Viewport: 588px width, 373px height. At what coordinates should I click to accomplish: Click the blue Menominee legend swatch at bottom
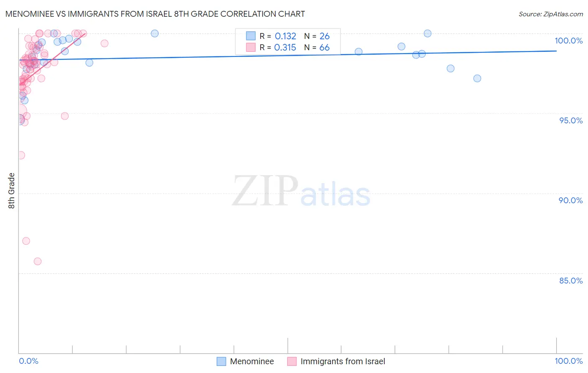click(221, 361)
